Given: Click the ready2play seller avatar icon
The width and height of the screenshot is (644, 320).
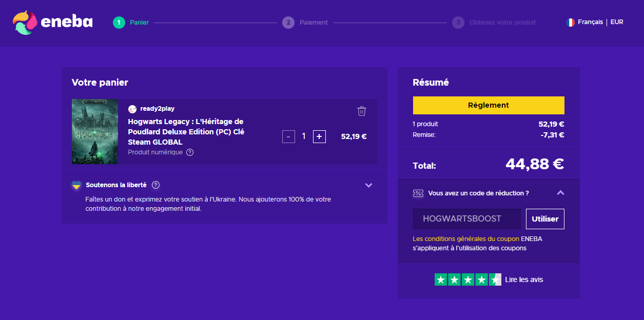Looking at the screenshot, I should [132, 109].
